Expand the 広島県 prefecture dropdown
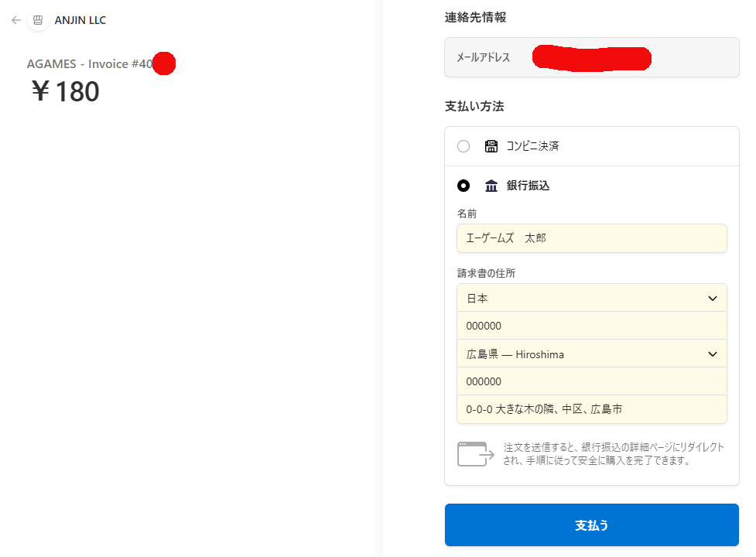 591,354
